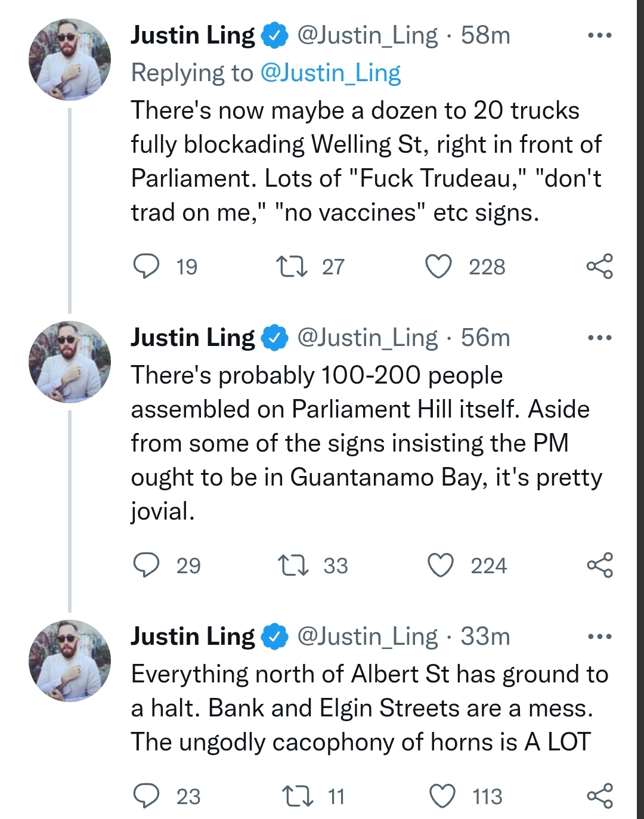Open more options on 58m tweet
The image size is (644, 819).
point(599,36)
